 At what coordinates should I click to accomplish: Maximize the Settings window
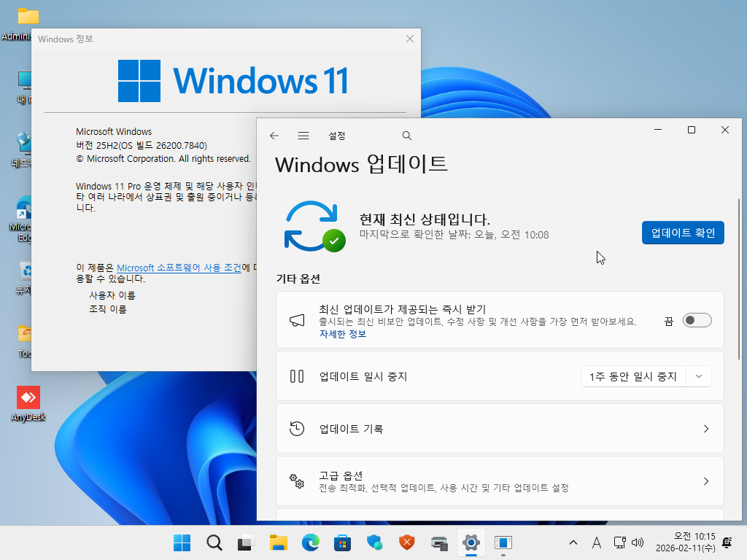click(x=692, y=130)
